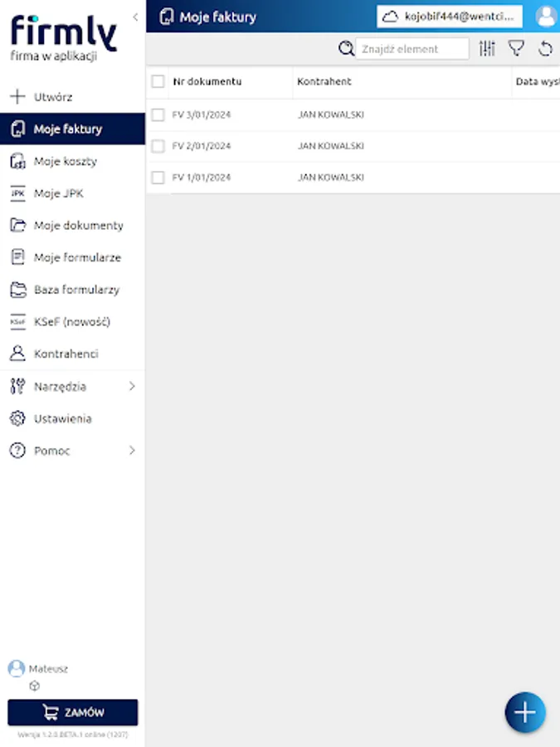Collapse the sidebar with the chevron arrow

(x=135, y=17)
